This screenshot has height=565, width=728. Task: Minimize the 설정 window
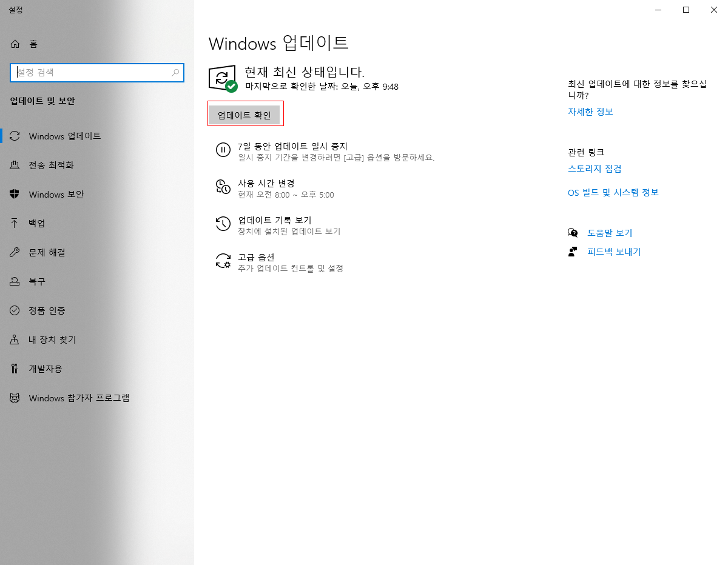pos(658,10)
